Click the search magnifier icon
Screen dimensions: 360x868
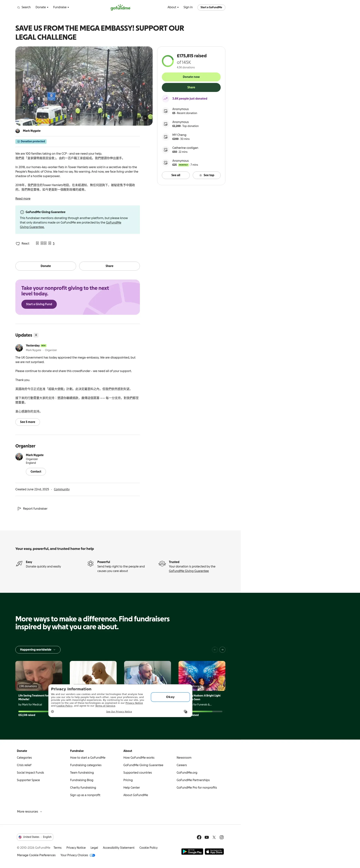click(x=19, y=7)
